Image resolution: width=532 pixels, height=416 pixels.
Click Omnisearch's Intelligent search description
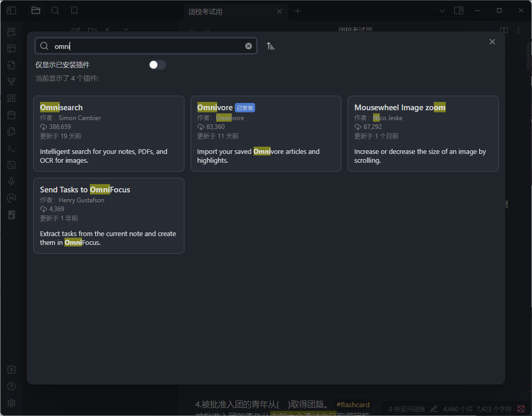tap(103, 156)
